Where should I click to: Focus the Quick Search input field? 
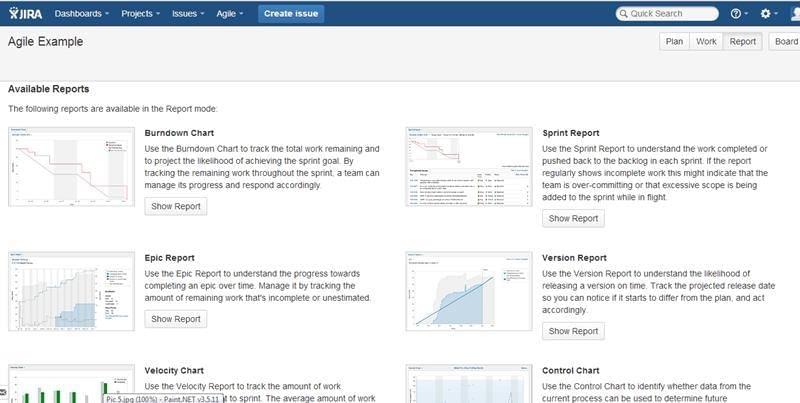[x=667, y=14]
